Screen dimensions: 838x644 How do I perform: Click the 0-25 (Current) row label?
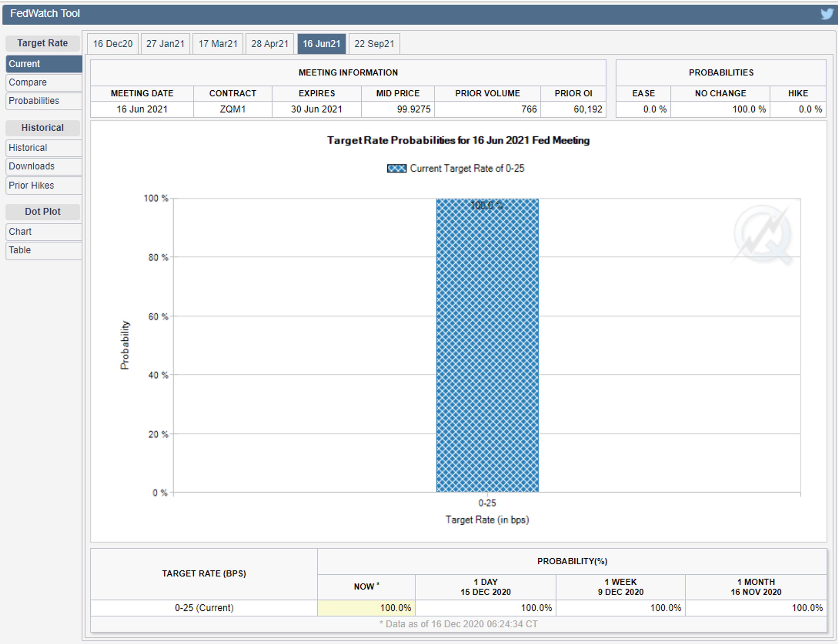204,608
